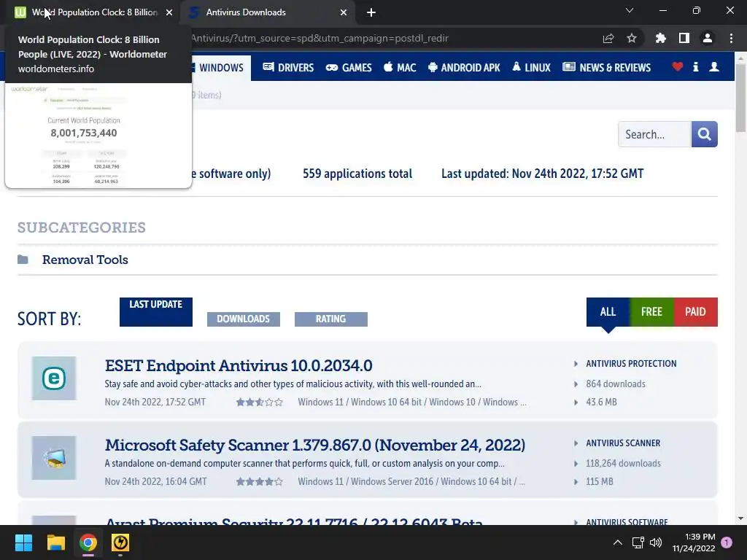Click ESET Endpoint Antivirus star rating
The image size is (747, 560).
tap(260, 402)
